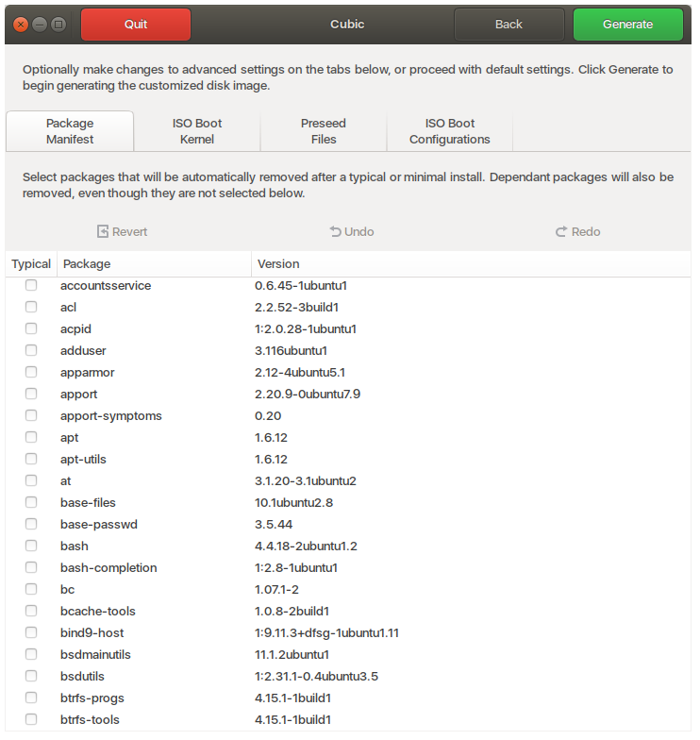Sort by the Package column header
Screen dimensions: 700x740
point(154,264)
